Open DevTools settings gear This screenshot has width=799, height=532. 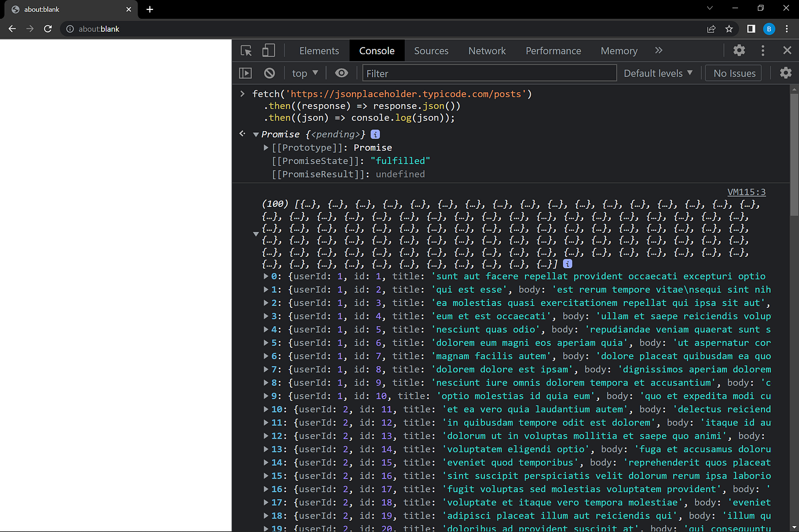[739, 51]
